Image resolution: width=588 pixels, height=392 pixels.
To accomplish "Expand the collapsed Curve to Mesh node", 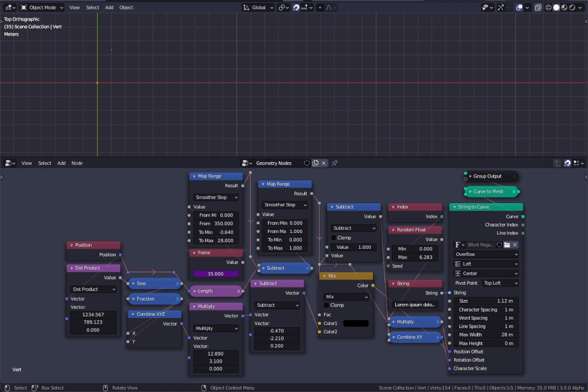I will coord(470,192).
